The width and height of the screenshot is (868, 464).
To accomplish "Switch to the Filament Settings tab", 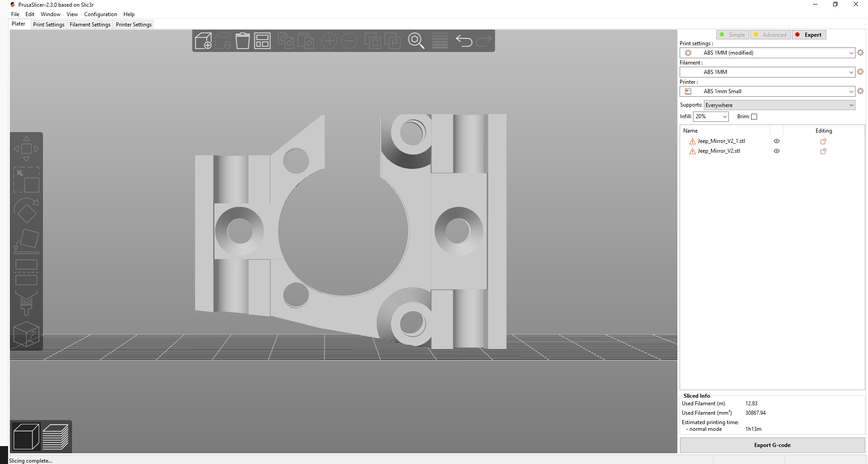I will [90, 25].
